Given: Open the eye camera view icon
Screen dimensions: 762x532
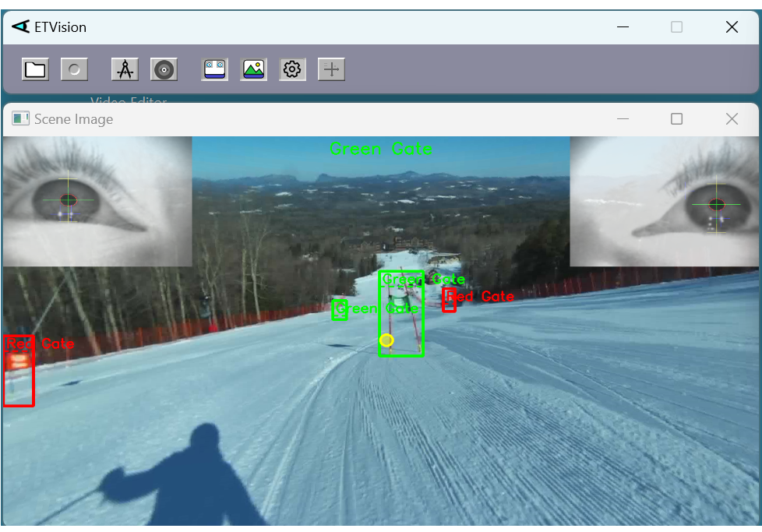Looking at the screenshot, I should [215, 69].
